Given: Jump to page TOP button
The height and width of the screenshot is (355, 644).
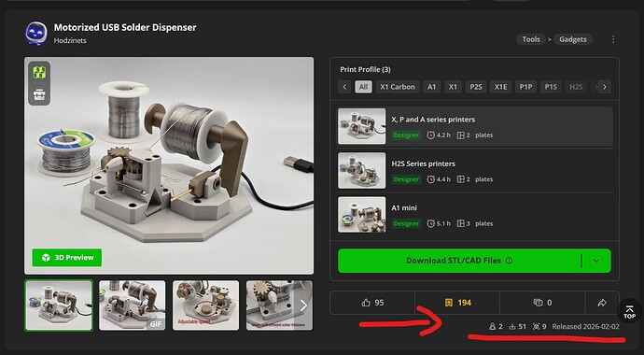Looking at the screenshot, I should [x=629, y=312].
